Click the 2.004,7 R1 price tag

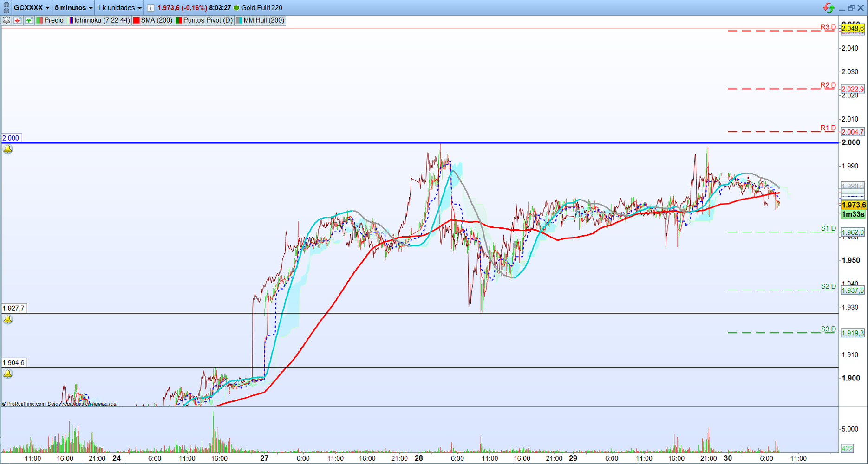pos(853,132)
